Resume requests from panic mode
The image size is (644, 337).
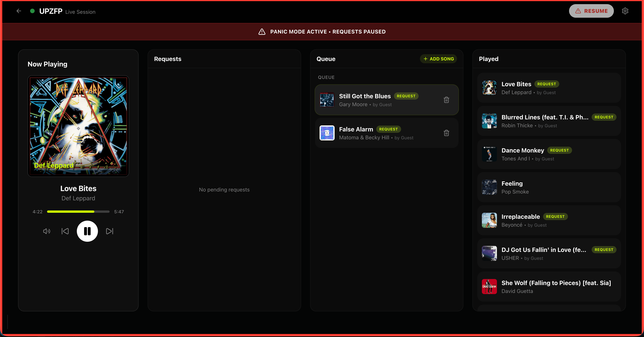591,11
